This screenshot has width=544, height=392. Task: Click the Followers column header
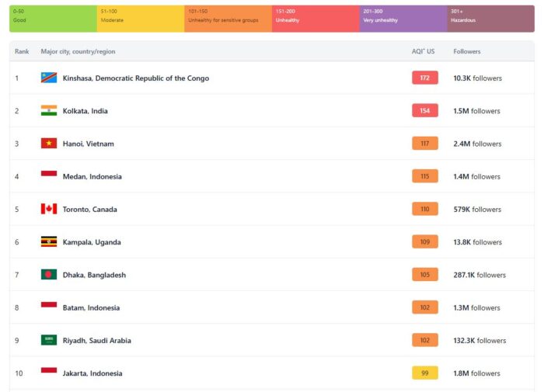467,51
